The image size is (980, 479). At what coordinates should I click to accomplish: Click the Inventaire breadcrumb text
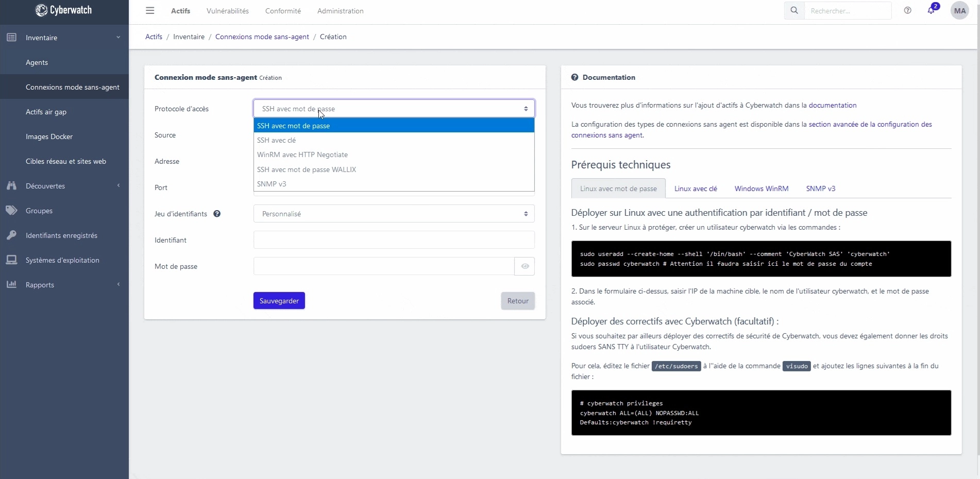pos(189,37)
